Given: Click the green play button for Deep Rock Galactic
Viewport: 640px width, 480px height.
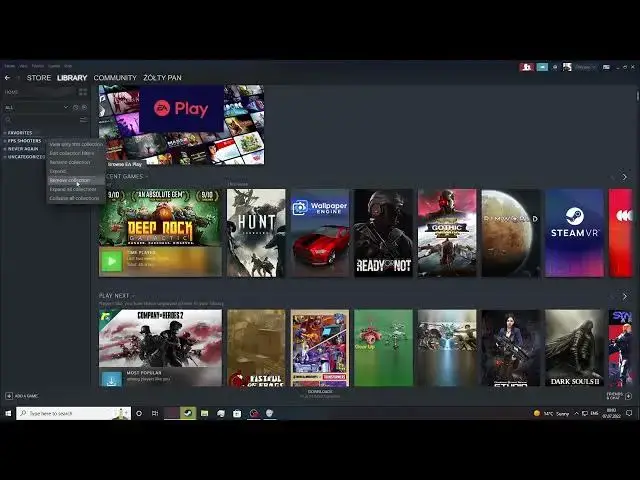Looking at the screenshot, I should [x=111, y=261].
